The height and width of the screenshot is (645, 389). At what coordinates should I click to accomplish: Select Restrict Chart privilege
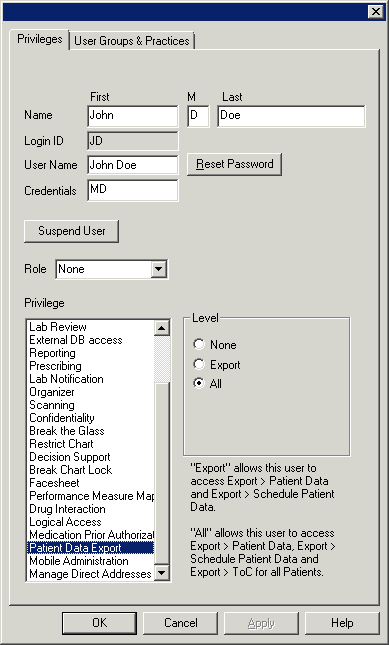tap(90, 444)
